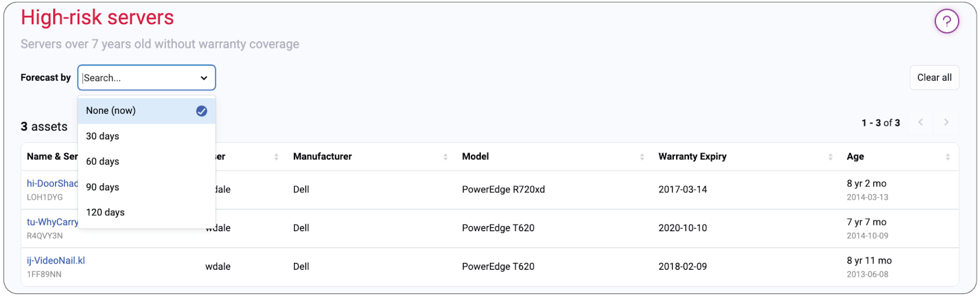Sort by Warranty Expiry column arrows

[x=830, y=157]
